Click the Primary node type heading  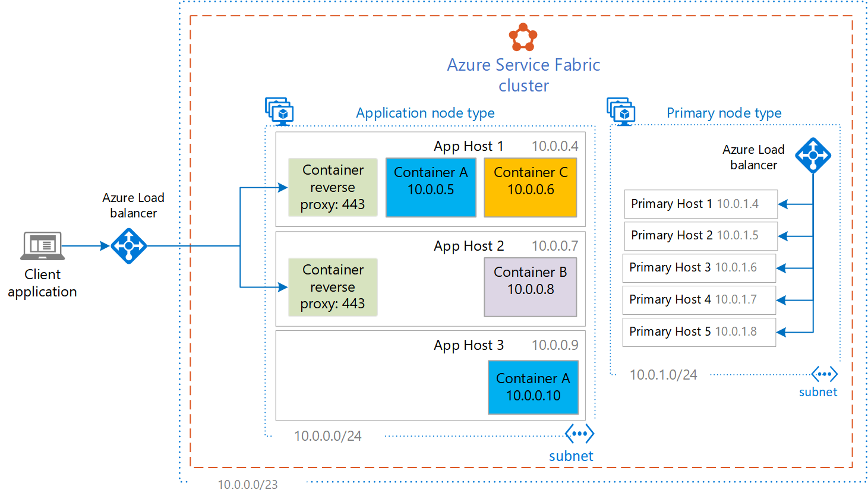724,113
